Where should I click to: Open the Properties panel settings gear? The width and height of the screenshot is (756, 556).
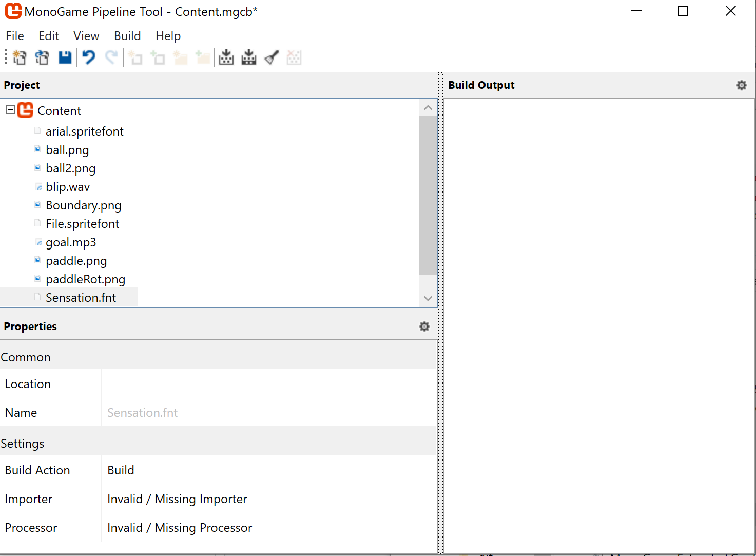click(424, 326)
